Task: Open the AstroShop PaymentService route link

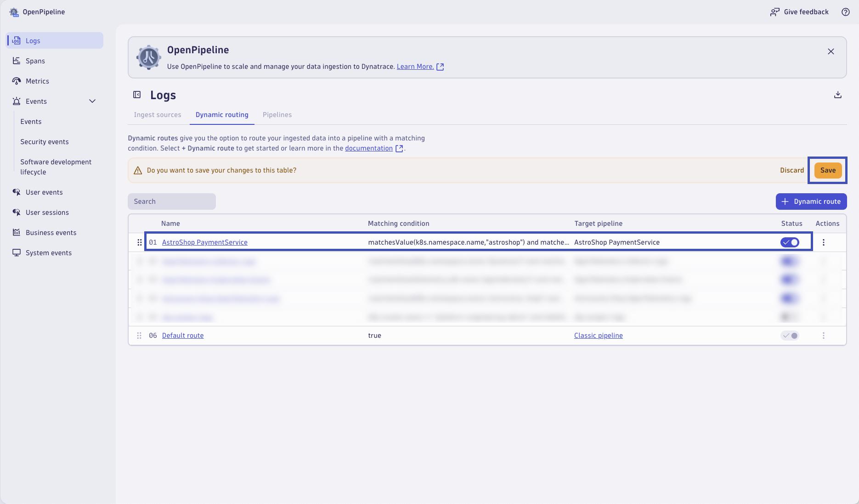Action: coord(205,242)
